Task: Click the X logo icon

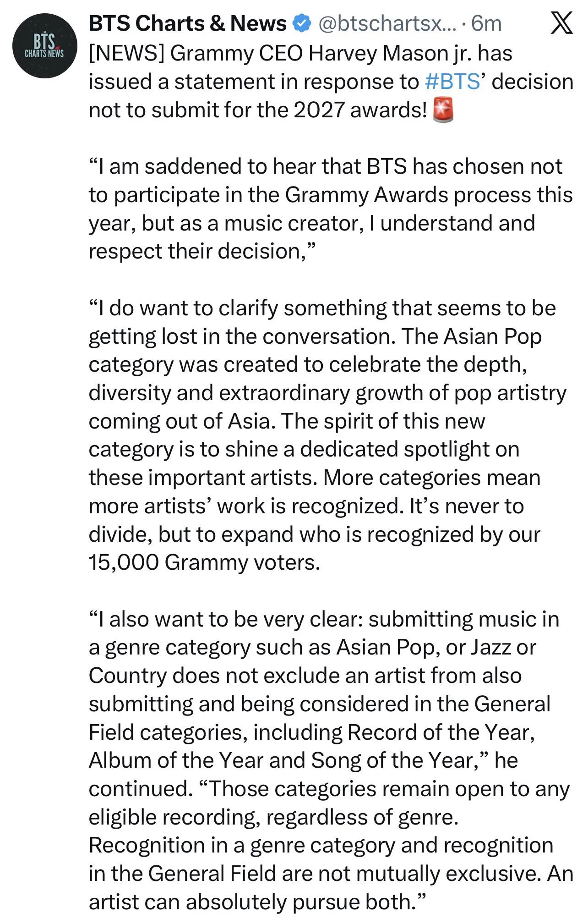Action: coord(562,23)
